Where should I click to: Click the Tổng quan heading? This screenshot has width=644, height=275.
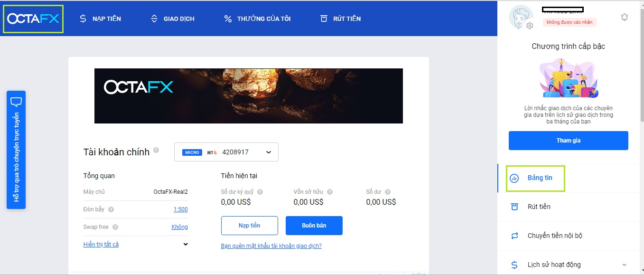(99, 176)
